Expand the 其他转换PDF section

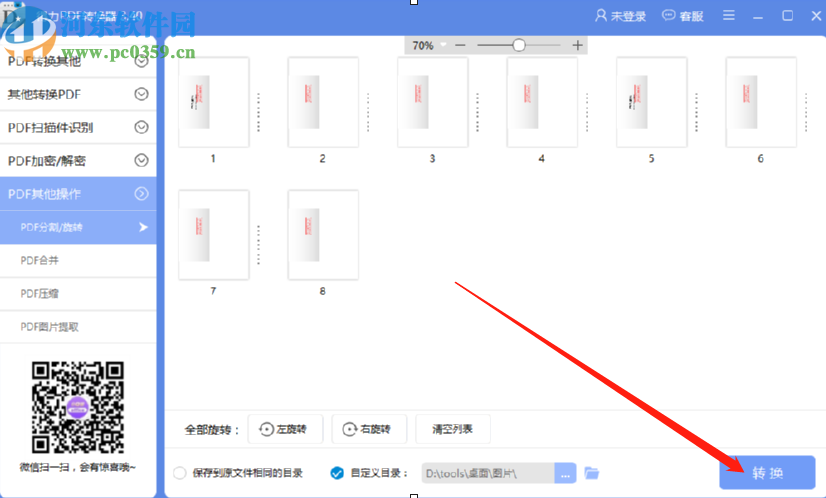coord(78,94)
